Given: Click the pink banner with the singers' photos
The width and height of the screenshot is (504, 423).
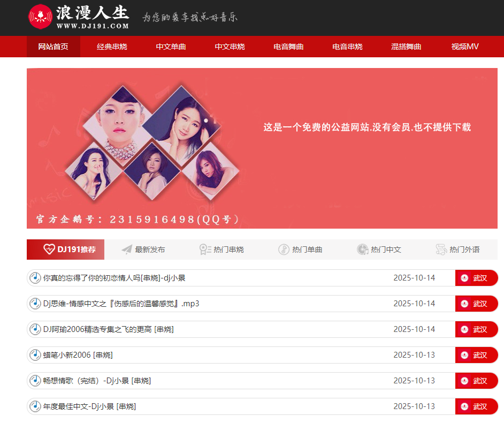Looking at the screenshot, I should point(262,148).
